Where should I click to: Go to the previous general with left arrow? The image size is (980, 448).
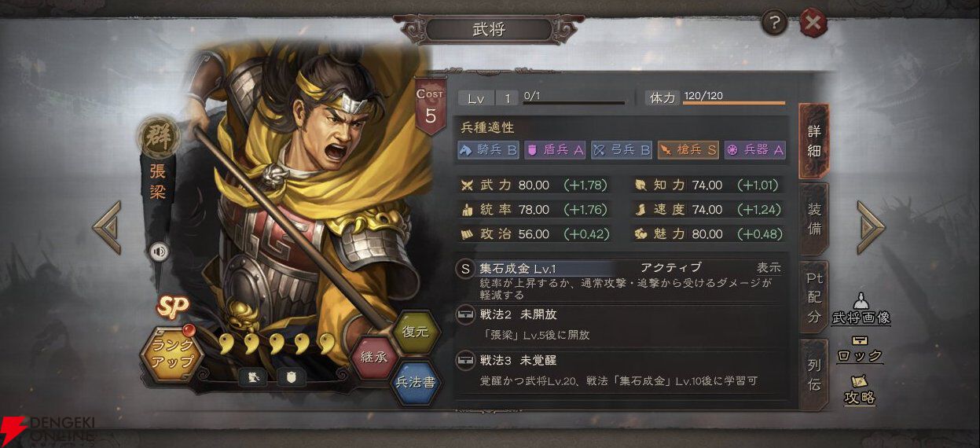pyautogui.click(x=106, y=227)
